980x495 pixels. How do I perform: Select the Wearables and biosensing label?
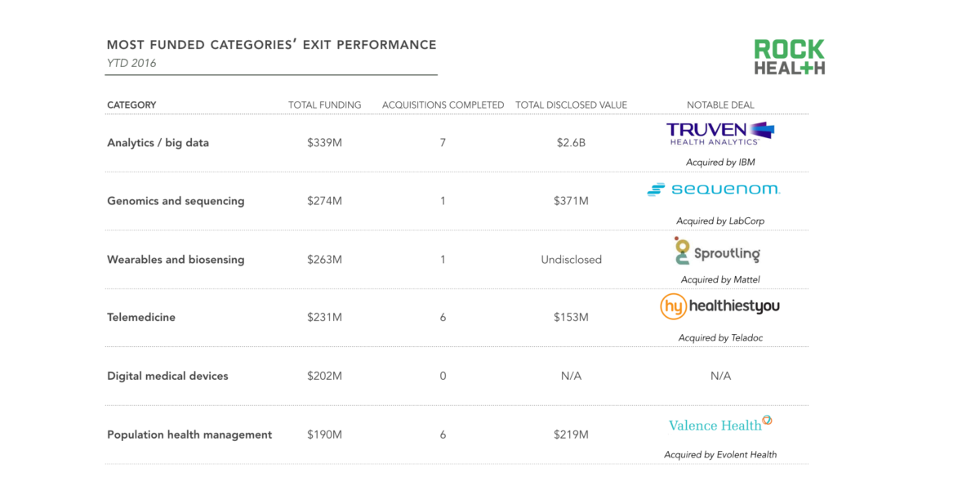coord(176,260)
